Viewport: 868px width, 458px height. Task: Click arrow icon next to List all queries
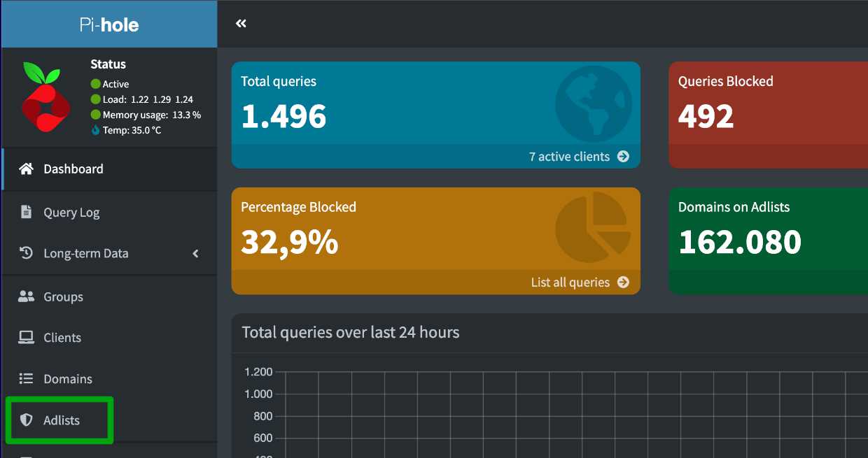point(623,282)
